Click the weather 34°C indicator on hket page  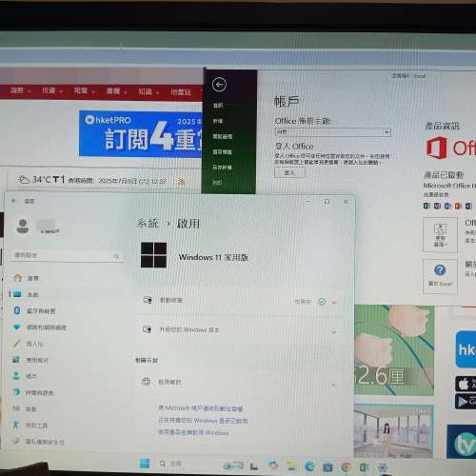pyautogui.click(x=41, y=180)
